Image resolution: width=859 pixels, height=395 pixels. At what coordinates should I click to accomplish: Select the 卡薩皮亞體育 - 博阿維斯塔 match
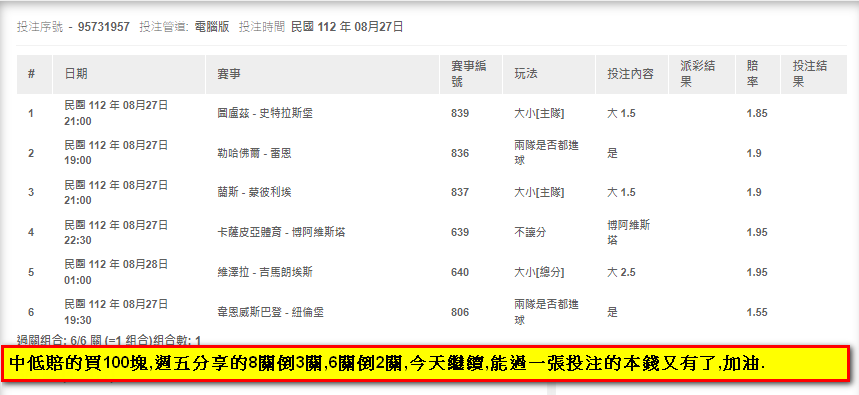281,232
